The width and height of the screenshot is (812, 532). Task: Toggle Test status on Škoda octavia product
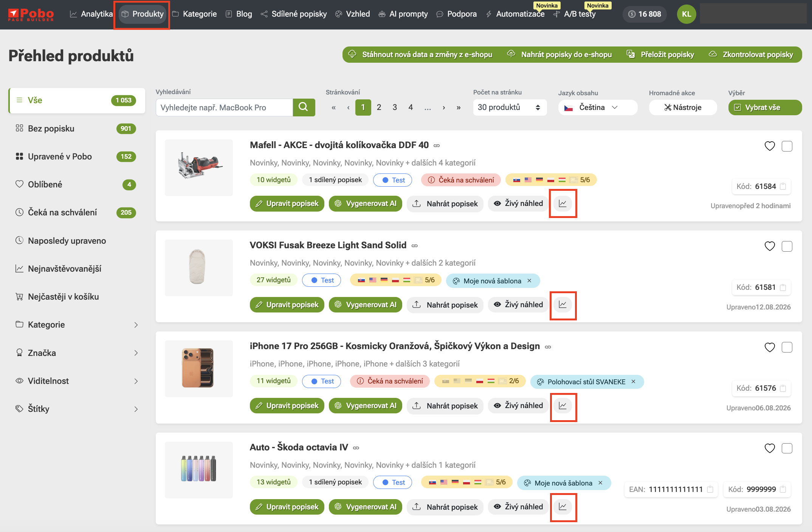point(392,483)
